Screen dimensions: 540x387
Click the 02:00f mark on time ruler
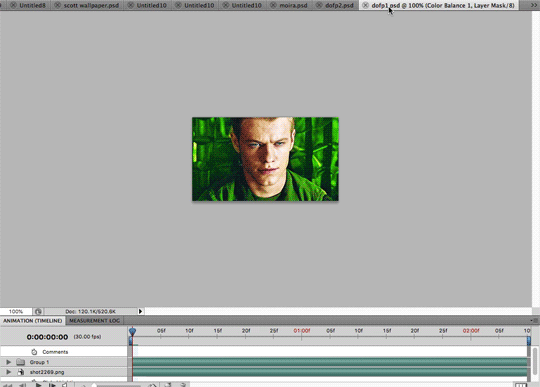click(471, 331)
